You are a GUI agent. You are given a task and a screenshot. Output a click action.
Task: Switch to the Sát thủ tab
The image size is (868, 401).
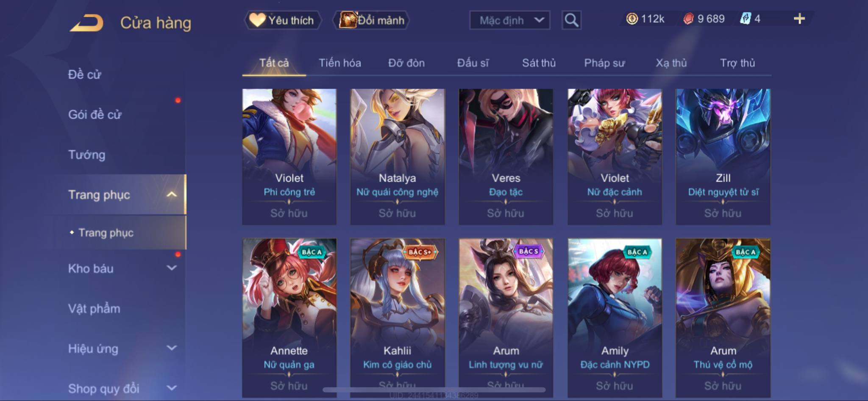point(539,63)
